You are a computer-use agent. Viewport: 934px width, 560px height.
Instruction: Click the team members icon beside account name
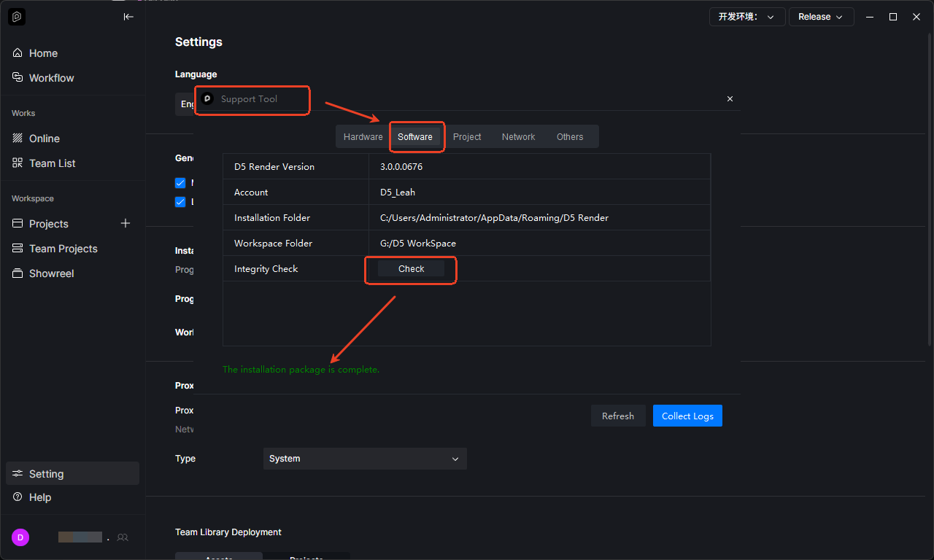(x=123, y=537)
